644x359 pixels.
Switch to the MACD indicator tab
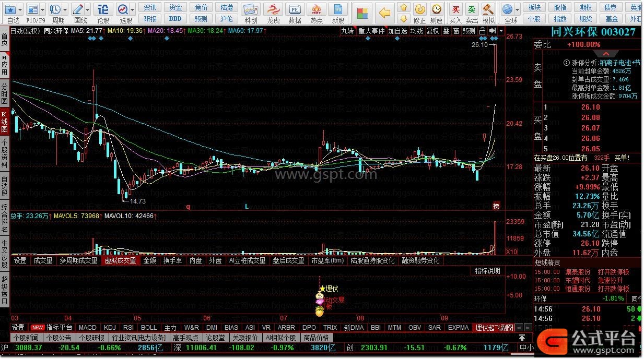point(88,327)
